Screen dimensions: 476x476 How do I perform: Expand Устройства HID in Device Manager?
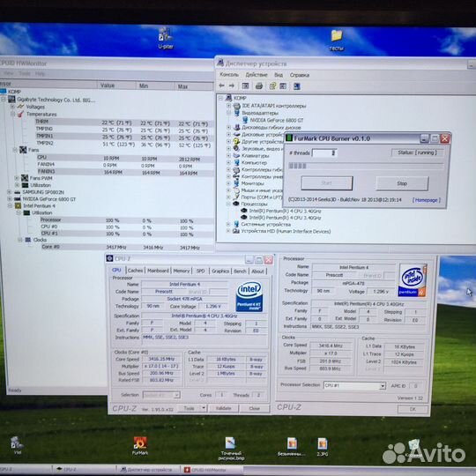point(228,231)
